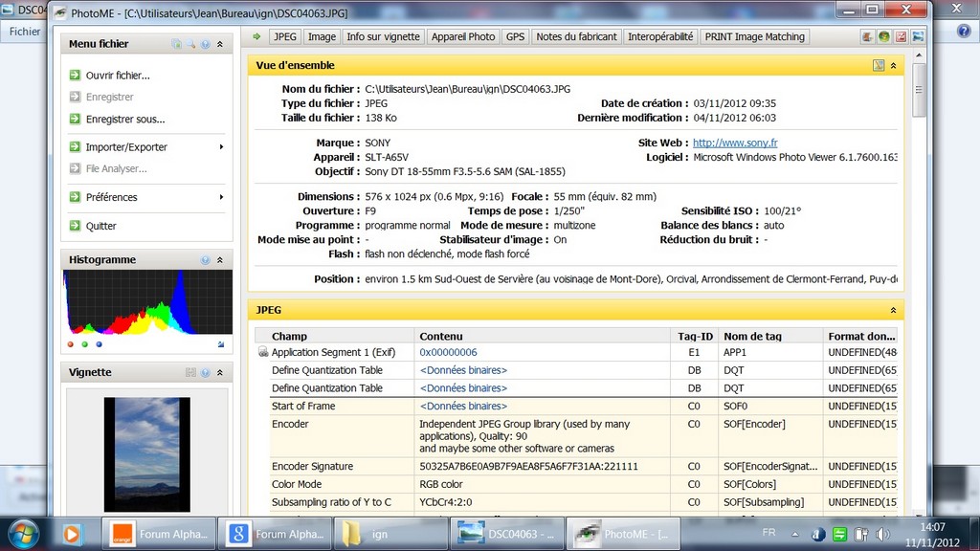
Task: Switch to the JPEG tab
Action: (285, 37)
